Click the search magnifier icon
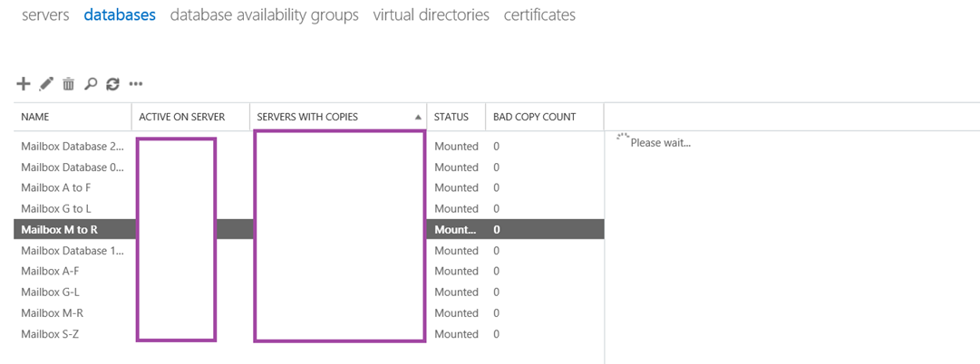Viewport: 980px width, 364px height. coord(91,84)
